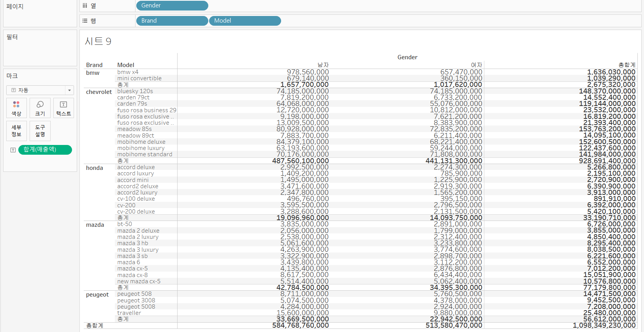The width and height of the screenshot is (644, 332).
Task: Click the Rows (행) shelf icon
Action: 85,21
